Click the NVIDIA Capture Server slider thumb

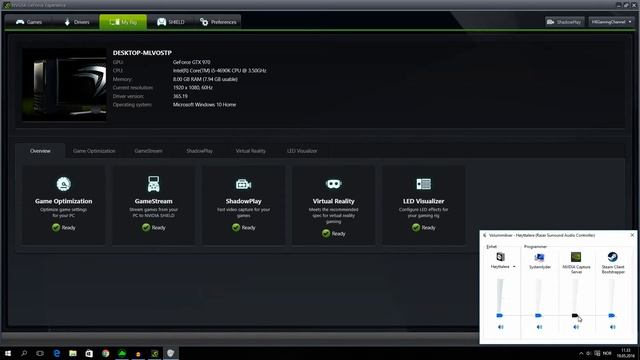575,315
